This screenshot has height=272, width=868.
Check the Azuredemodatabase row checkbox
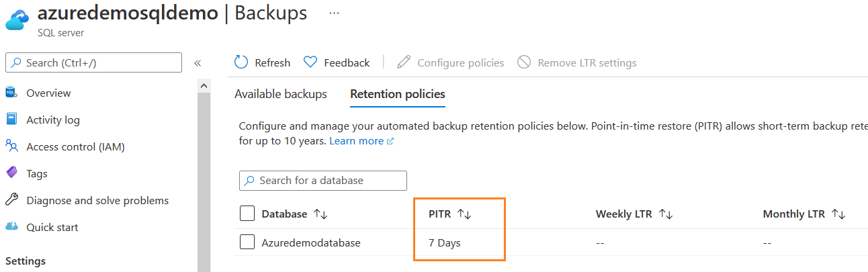247,243
